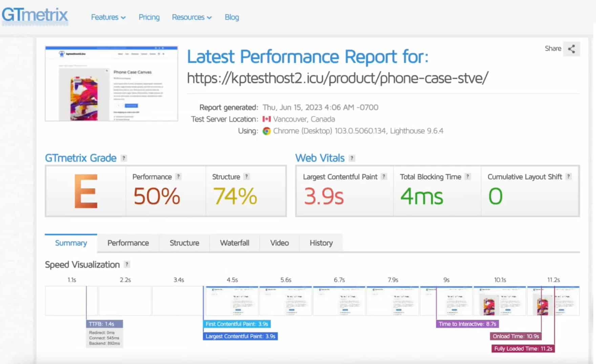
Task: Open the Speed Visualization help icon
Action: (127, 265)
